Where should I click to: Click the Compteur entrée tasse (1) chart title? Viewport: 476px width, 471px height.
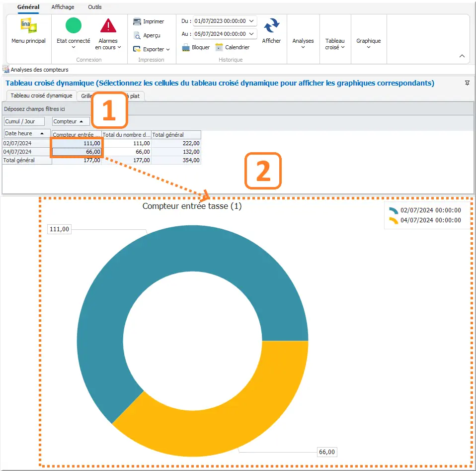click(192, 206)
